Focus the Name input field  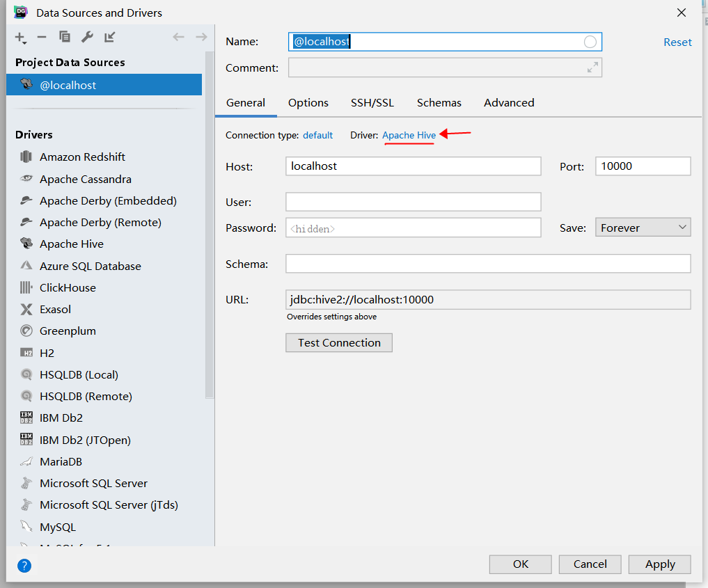point(445,42)
